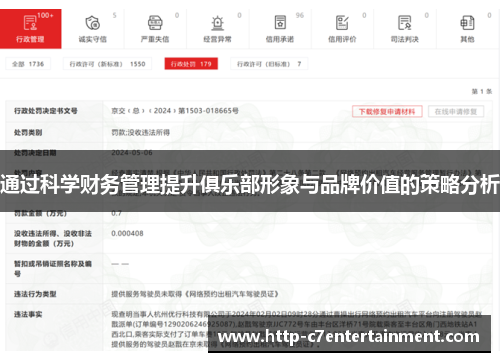Select the 行政处罚 179 filter
This screenshot has width=500, height=362.
tap(191, 64)
